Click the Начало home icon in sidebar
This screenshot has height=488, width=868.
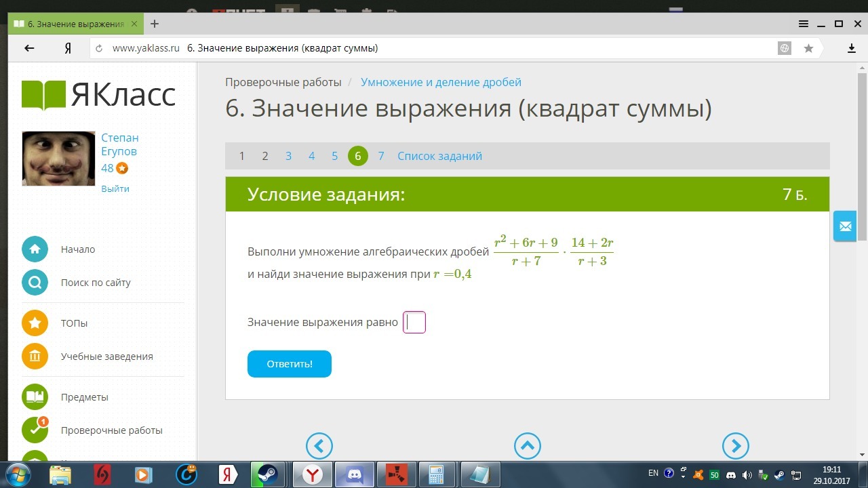(35, 249)
